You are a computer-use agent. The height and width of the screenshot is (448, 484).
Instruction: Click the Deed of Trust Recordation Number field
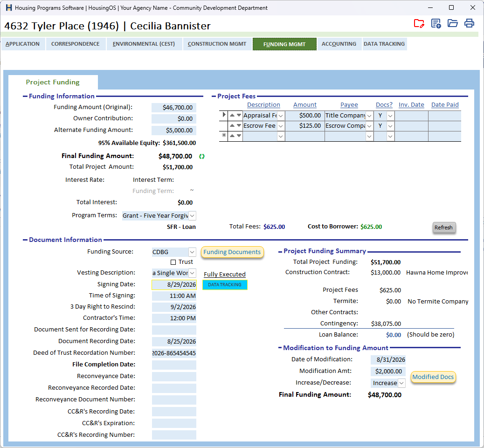pyautogui.click(x=174, y=353)
